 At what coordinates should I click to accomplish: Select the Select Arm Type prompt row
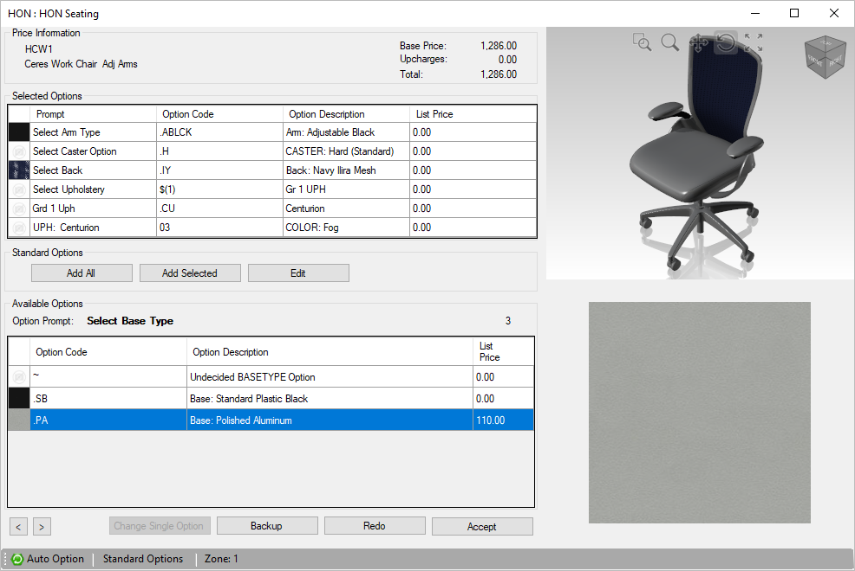(273, 132)
